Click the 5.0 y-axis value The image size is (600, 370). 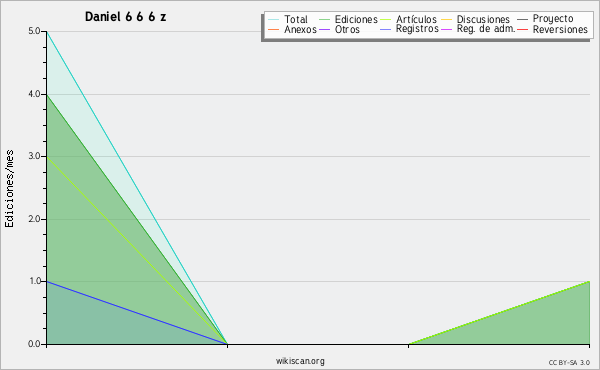coord(34,31)
